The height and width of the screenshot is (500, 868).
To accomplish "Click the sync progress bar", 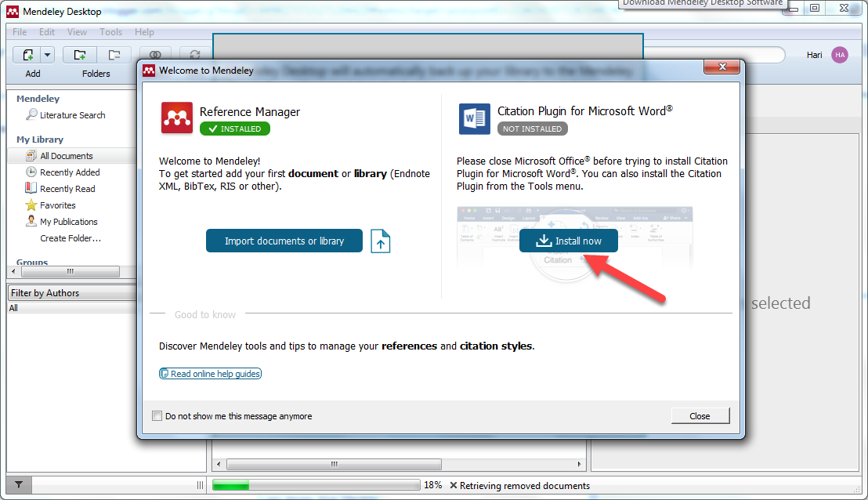I will point(316,486).
